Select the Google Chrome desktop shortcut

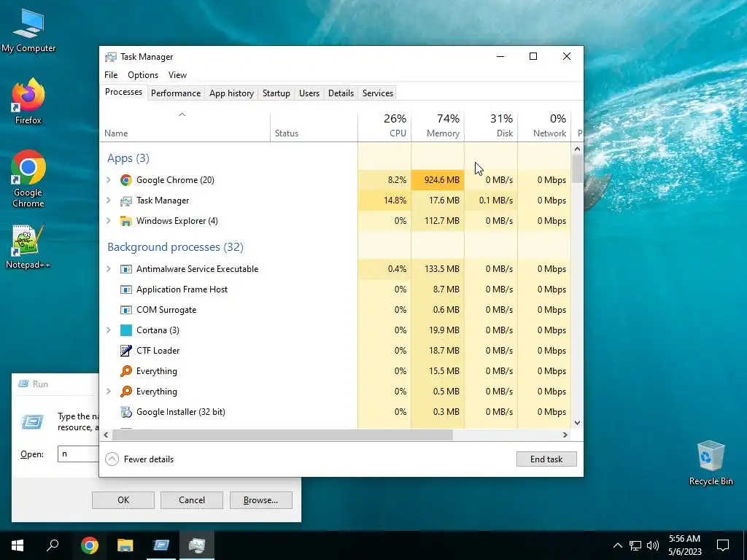point(28,179)
